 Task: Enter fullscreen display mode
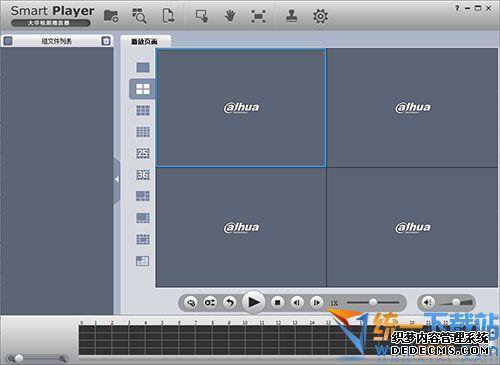[x=258, y=16]
